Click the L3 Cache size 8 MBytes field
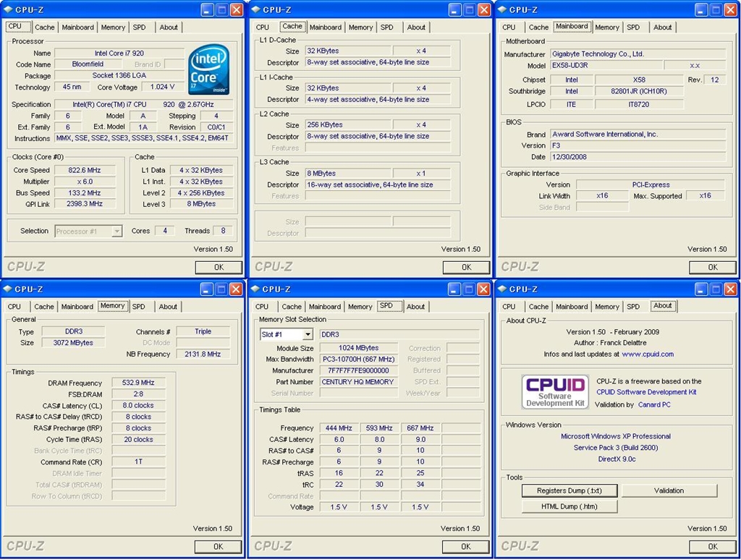 [348, 174]
